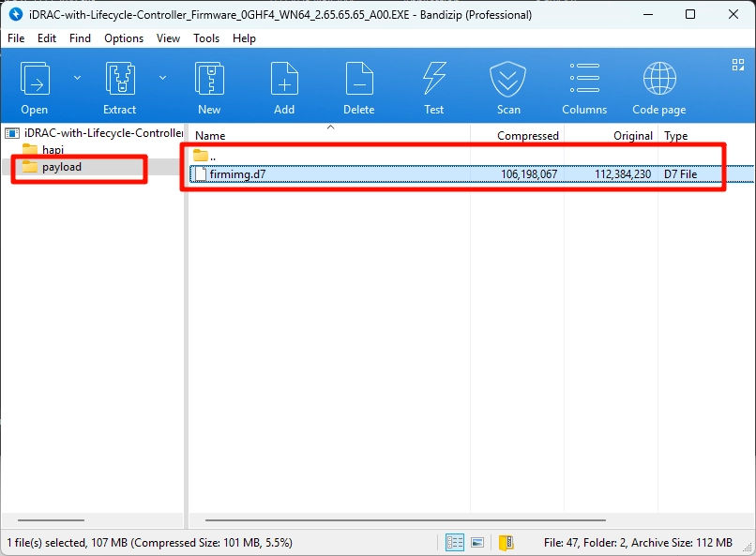Maximize the Bandizip window
This screenshot has height=556, width=756.
[x=690, y=14]
